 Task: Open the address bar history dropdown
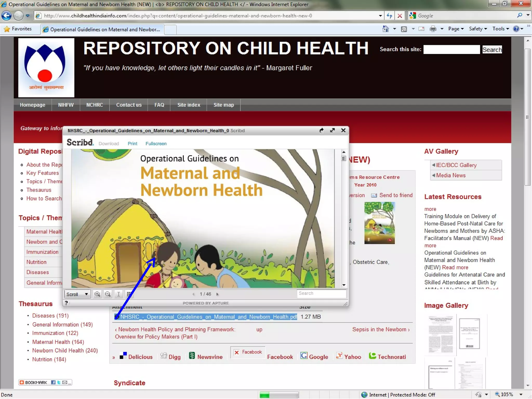(x=380, y=16)
